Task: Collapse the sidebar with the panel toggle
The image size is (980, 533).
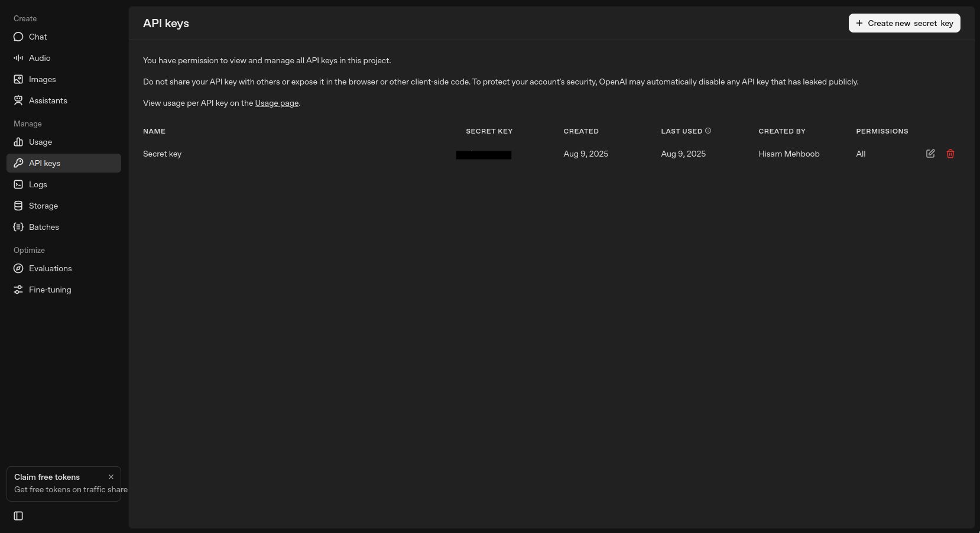Action: click(x=18, y=516)
